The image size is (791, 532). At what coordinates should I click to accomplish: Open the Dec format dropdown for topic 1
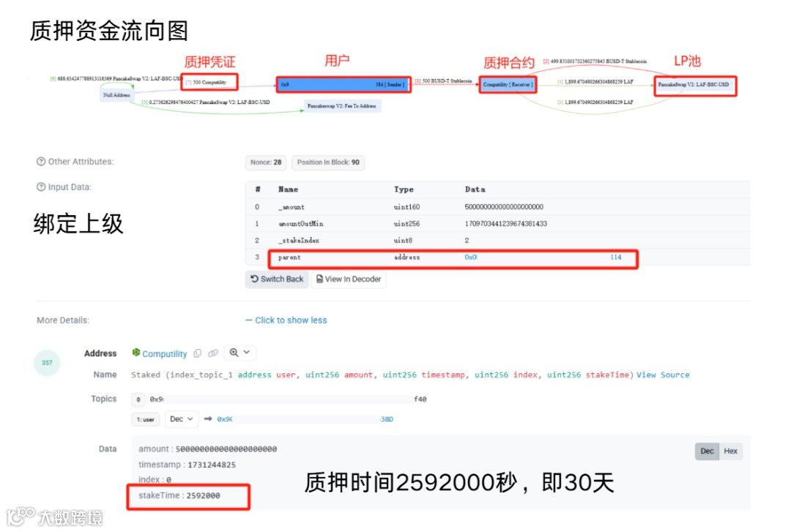(x=182, y=419)
